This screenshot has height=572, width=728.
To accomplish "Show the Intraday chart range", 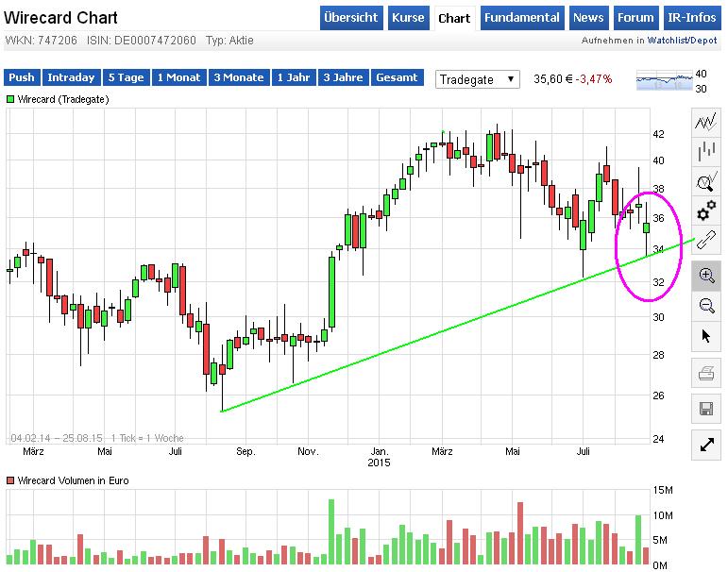I will point(71,78).
